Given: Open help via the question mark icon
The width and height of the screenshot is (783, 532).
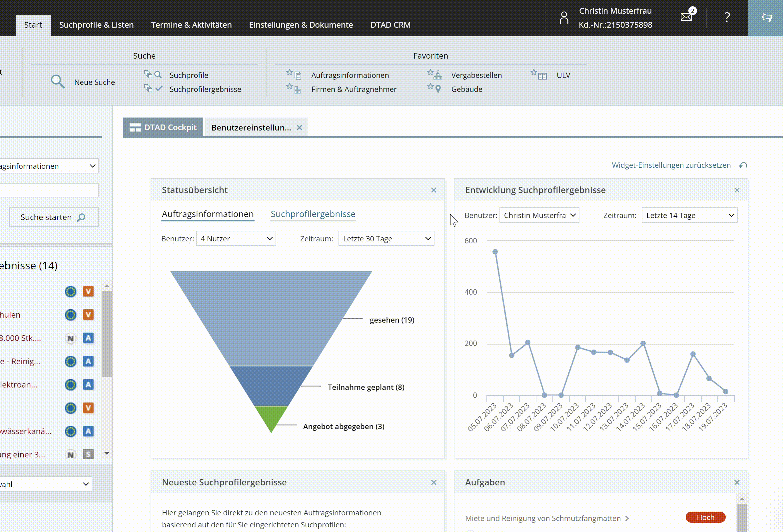Looking at the screenshot, I should click(x=727, y=17).
